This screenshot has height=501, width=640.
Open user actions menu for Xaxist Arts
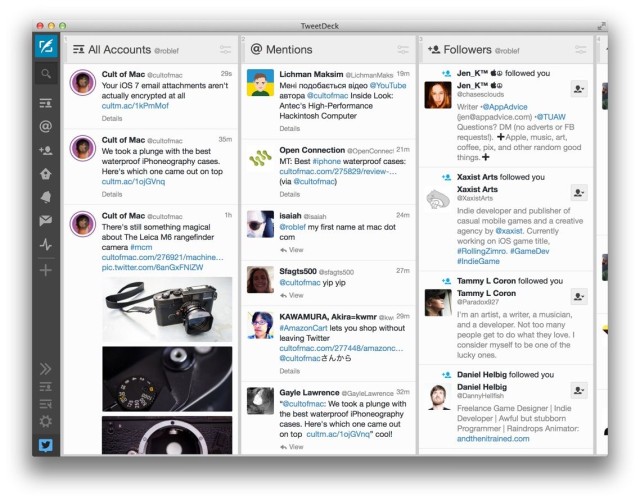(579, 192)
